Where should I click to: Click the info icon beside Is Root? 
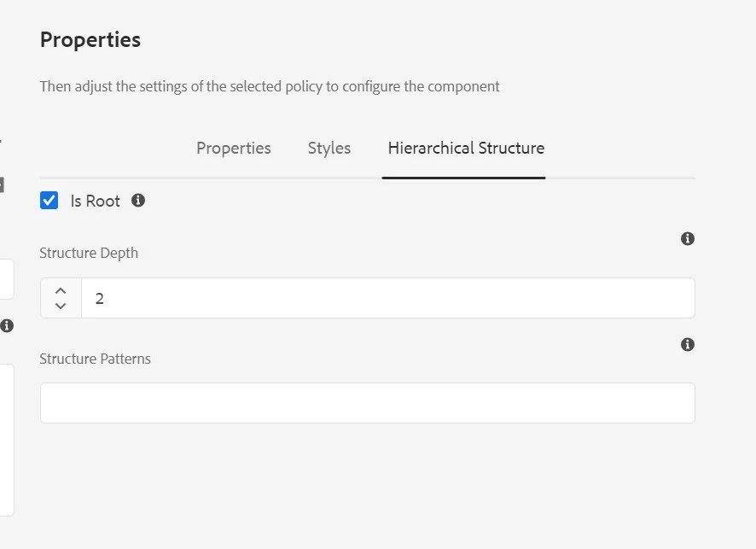pyautogui.click(x=138, y=201)
